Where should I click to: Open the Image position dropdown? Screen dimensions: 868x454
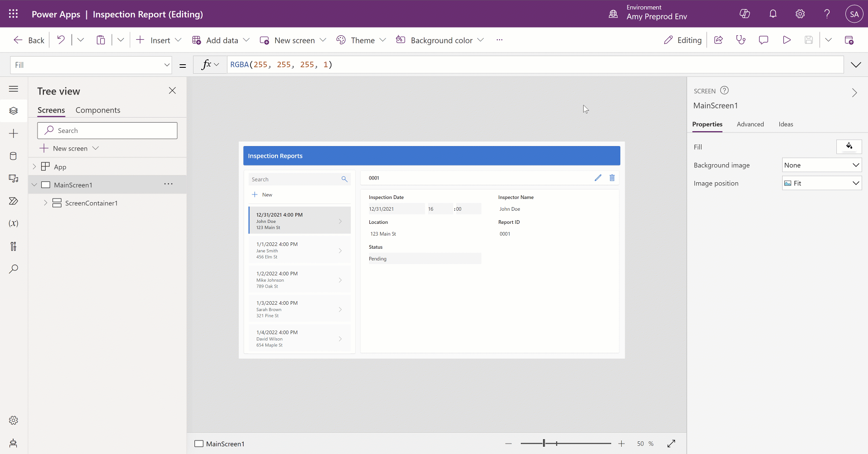pyautogui.click(x=821, y=183)
